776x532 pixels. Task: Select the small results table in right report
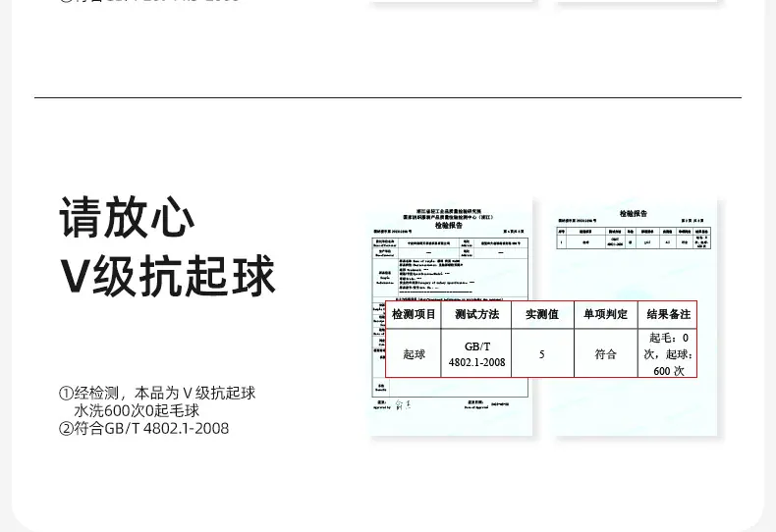point(634,239)
